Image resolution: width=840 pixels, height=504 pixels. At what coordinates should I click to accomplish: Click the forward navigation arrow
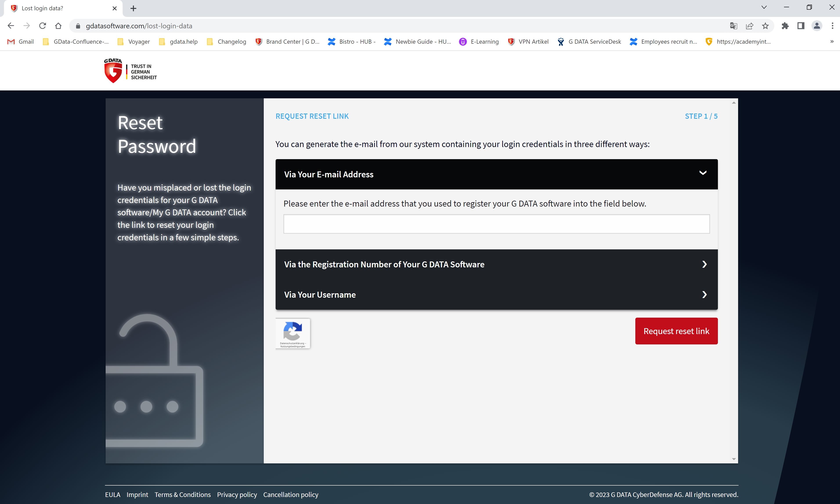pyautogui.click(x=27, y=26)
